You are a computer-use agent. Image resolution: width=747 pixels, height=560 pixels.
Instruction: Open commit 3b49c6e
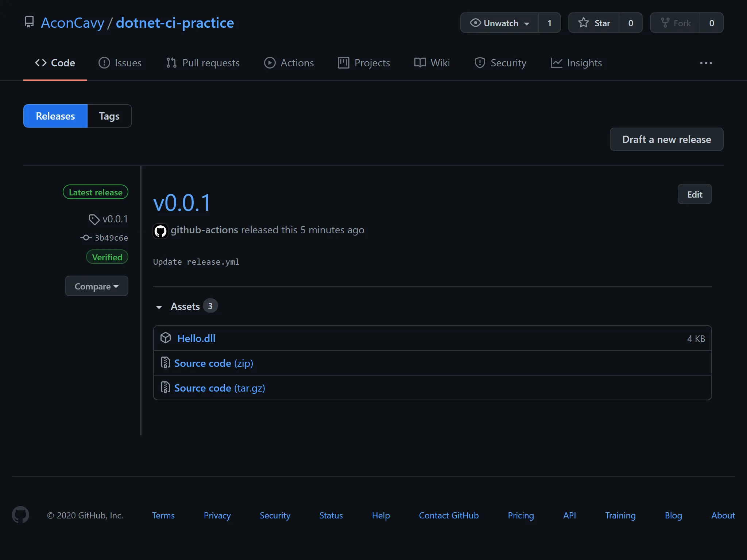[x=104, y=238]
